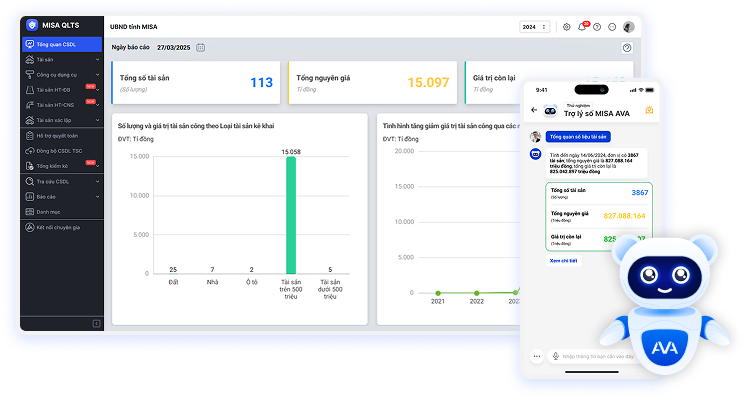Click the green Tài sản trên 500 triệu bar
747x400 pixels.
291,215
